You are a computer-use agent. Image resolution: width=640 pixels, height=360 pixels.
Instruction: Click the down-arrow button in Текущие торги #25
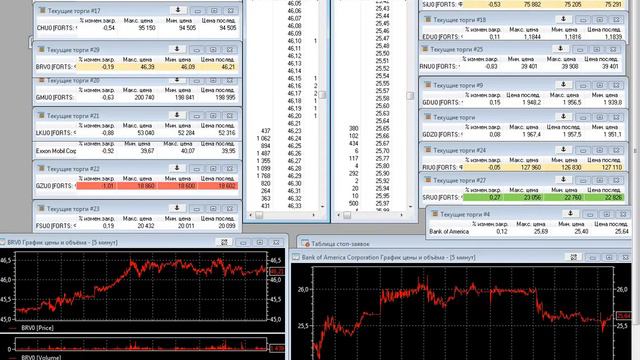pyautogui.click(x=560, y=49)
